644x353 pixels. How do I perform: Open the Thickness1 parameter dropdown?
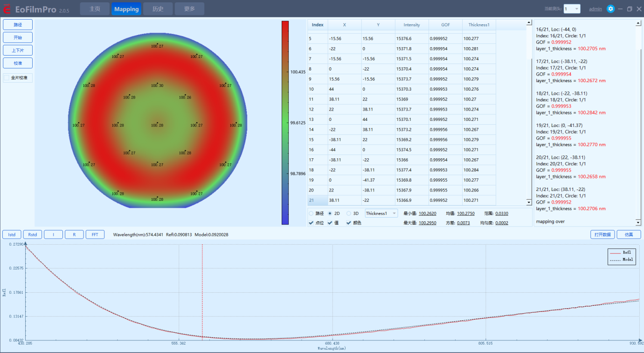pos(381,213)
